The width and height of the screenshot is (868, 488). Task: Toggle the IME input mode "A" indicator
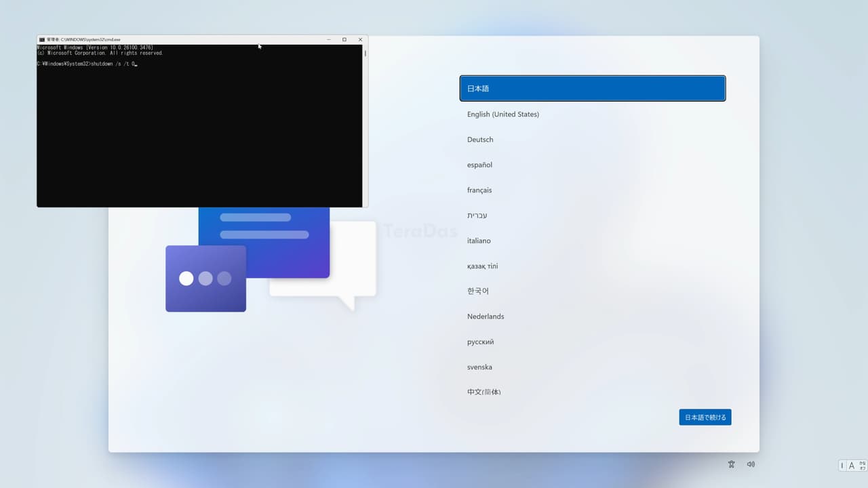pos(852,466)
